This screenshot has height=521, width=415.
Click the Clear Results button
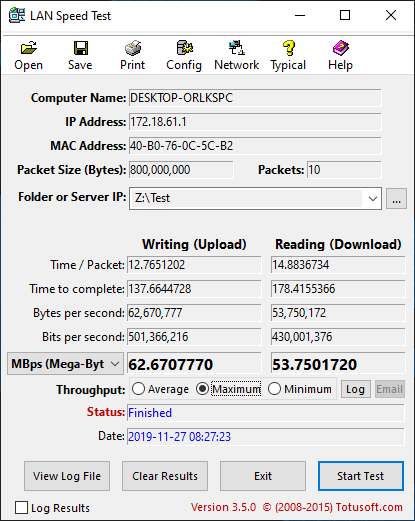tap(165, 476)
